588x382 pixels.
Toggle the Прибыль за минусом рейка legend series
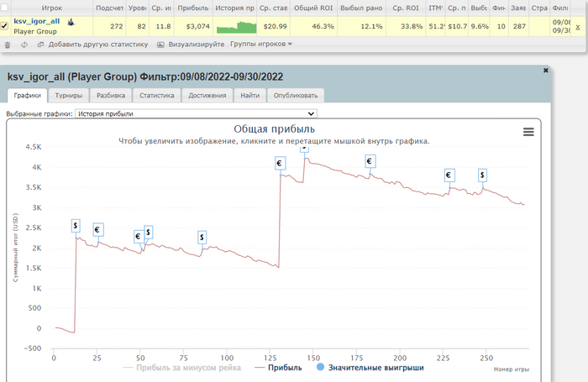tap(182, 368)
